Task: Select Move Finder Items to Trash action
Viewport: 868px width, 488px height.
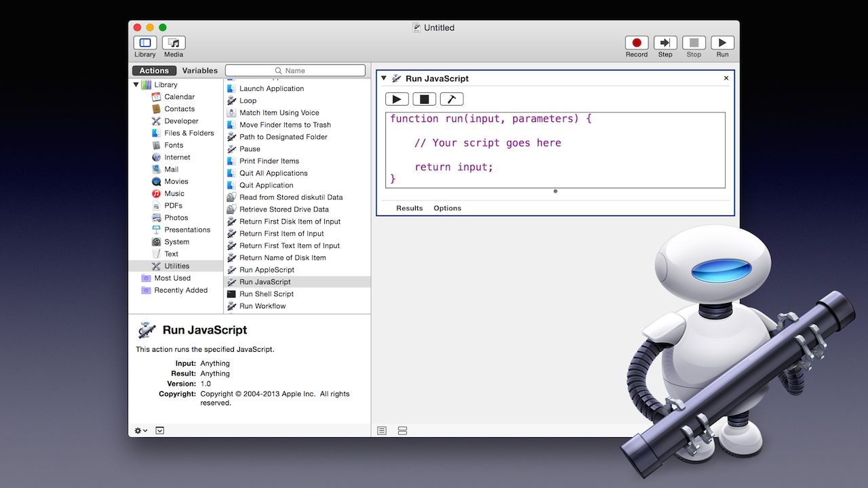Action: point(285,125)
